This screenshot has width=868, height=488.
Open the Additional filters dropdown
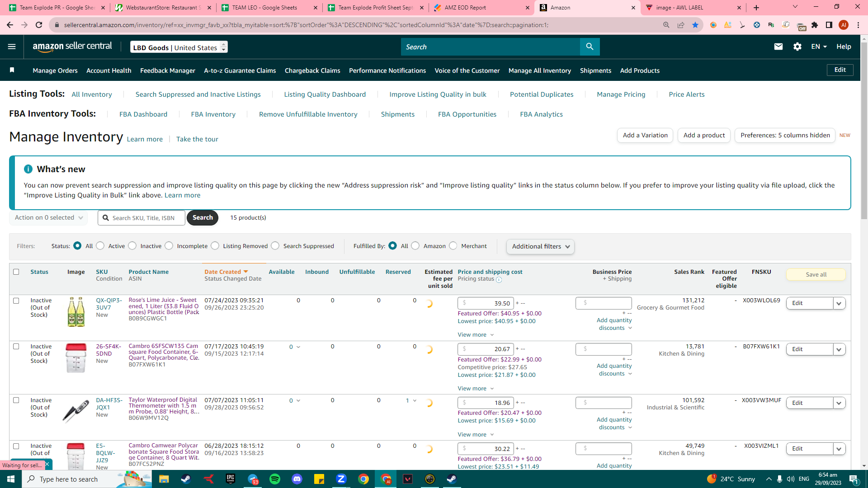[541, 246]
